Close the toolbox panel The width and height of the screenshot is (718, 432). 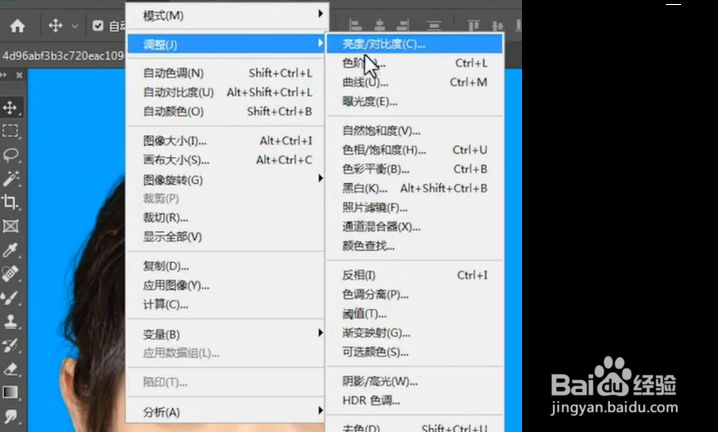19,75
